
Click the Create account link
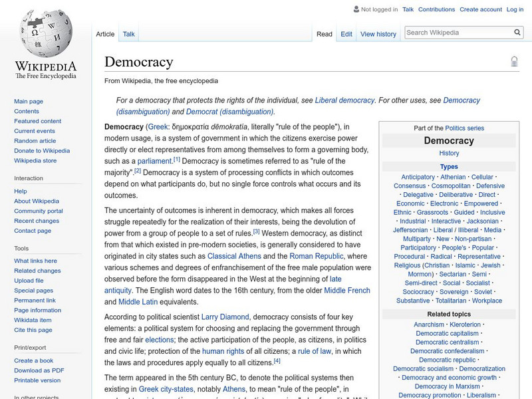(x=481, y=9)
